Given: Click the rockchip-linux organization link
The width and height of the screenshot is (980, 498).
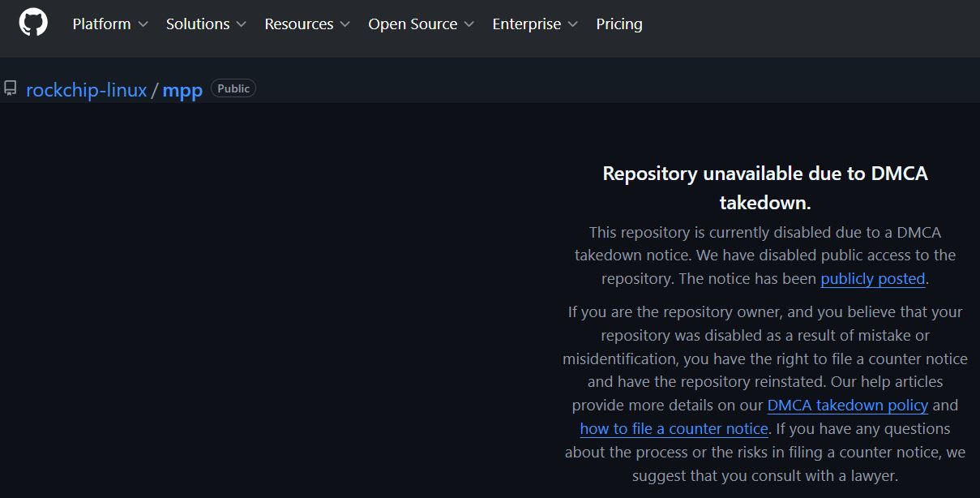Looking at the screenshot, I should point(86,90).
